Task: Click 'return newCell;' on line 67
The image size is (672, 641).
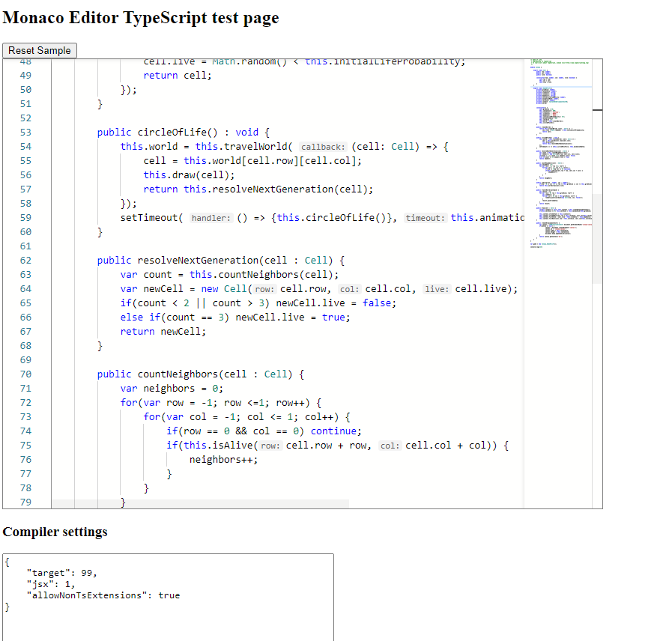Action: (163, 332)
